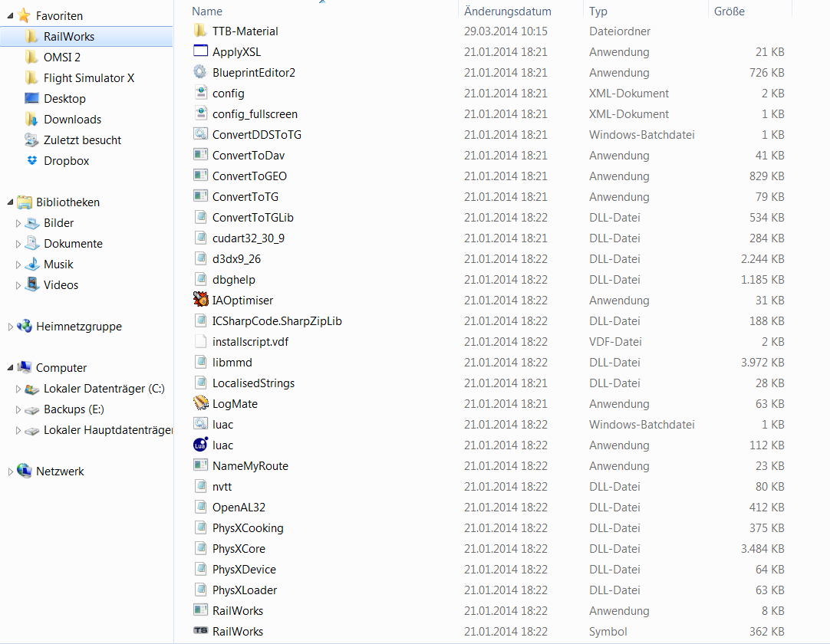The image size is (830, 644).
Task: Select the NameMyRoute application icon
Action: coord(200,465)
